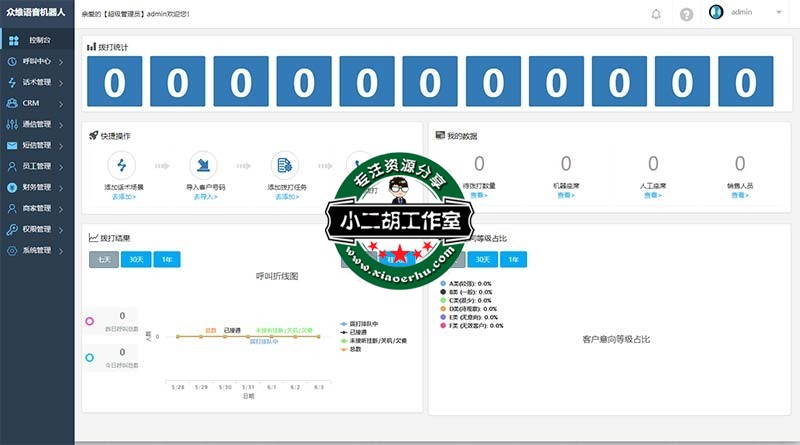Click the 导入客户号码 import icon

[x=204, y=165]
